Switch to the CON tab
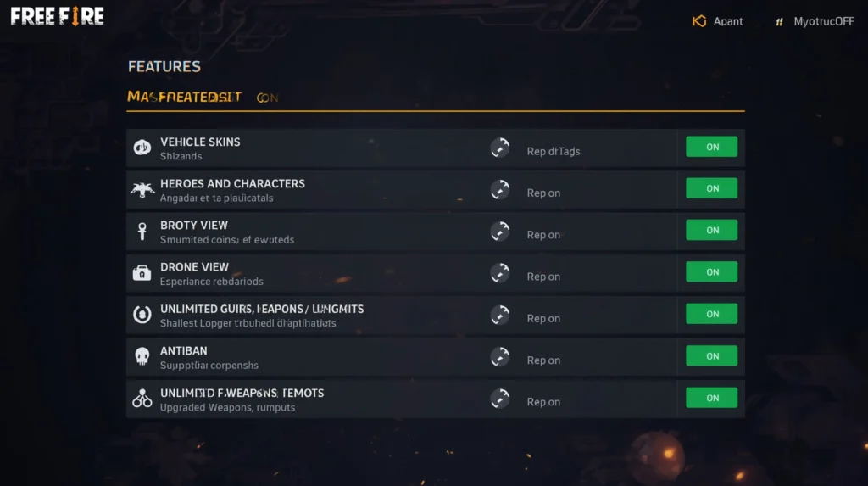Screen dimensions: 868x486 pos(267,98)
